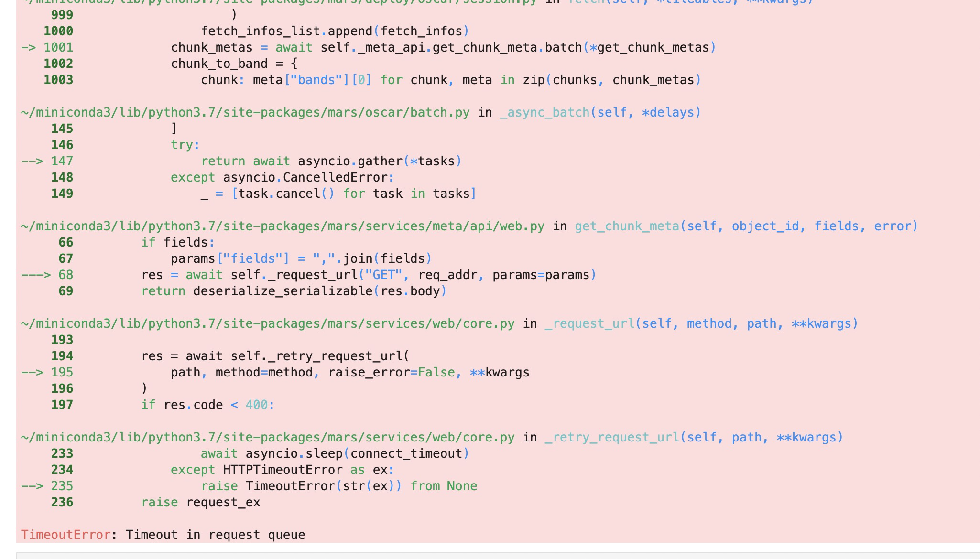Click the batch.py file path

coord(245,112)
